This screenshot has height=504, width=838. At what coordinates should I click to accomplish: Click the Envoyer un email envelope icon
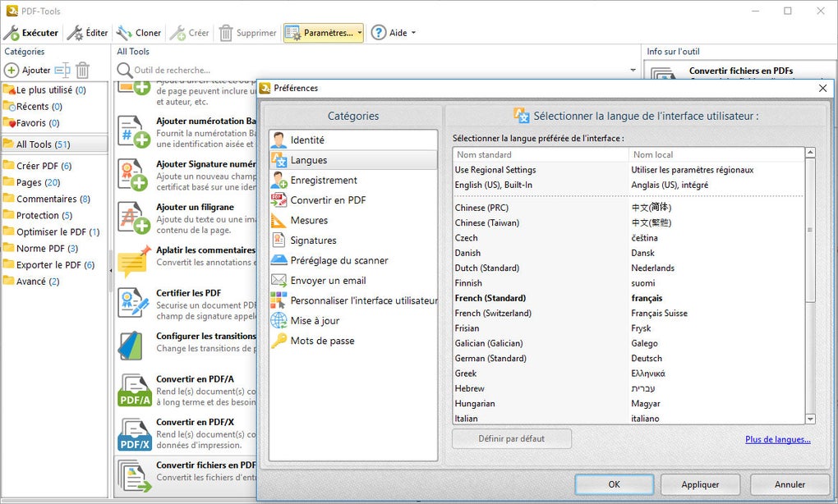[279, 280]
